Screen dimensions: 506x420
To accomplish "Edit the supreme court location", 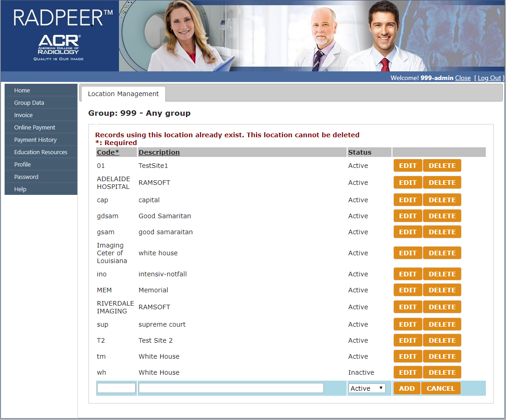I will (x=408, y=324).
